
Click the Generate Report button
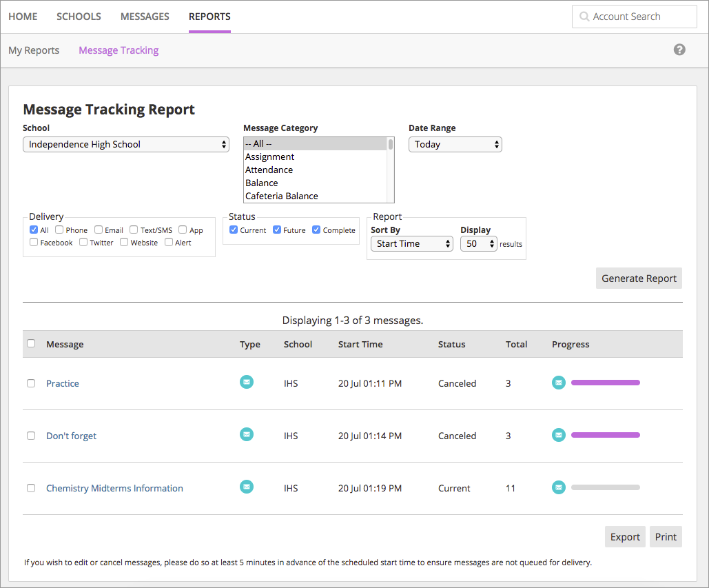point(639,278)
